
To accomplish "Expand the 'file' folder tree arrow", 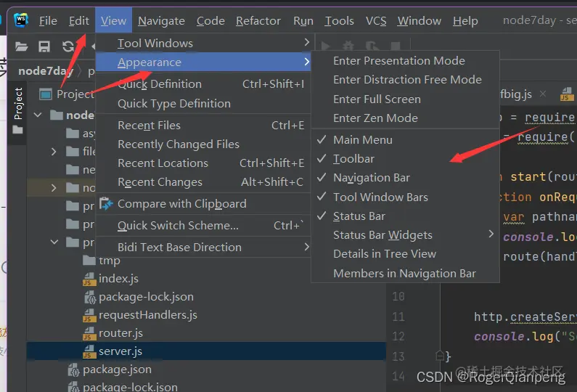I will click(54, 151).
